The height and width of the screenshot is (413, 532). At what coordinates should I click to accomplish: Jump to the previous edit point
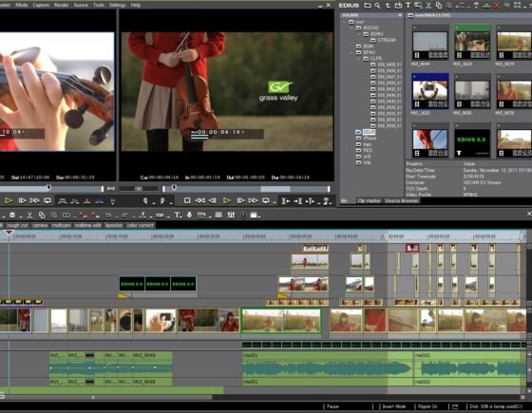click(285, 201)
